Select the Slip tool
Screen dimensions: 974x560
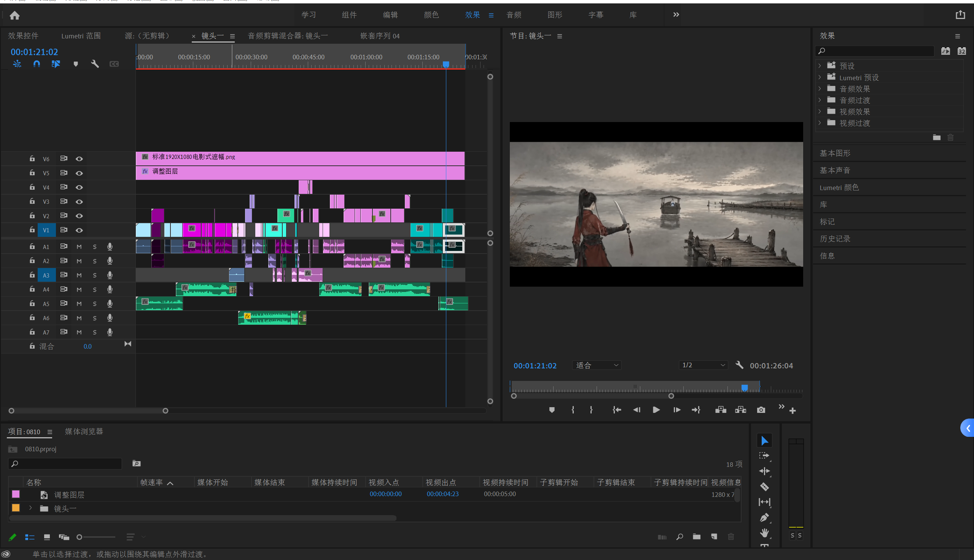764,502
